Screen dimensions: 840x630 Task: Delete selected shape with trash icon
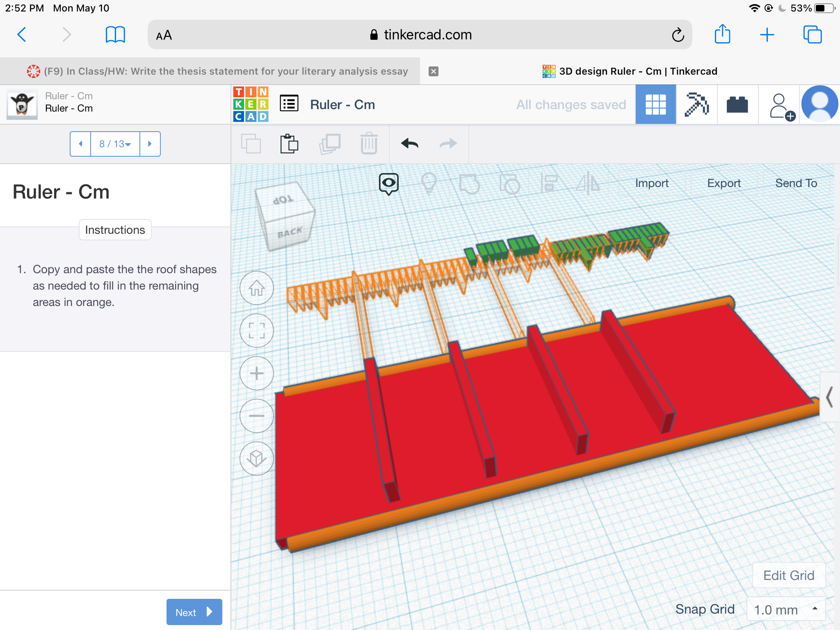pyautogui.click(x=369, y=144)
